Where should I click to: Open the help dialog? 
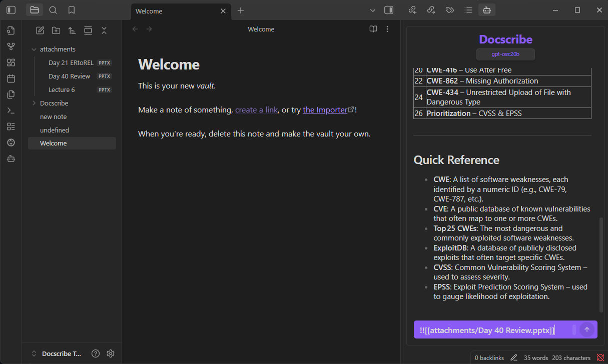pyautogui.click(x=96, y=353)
